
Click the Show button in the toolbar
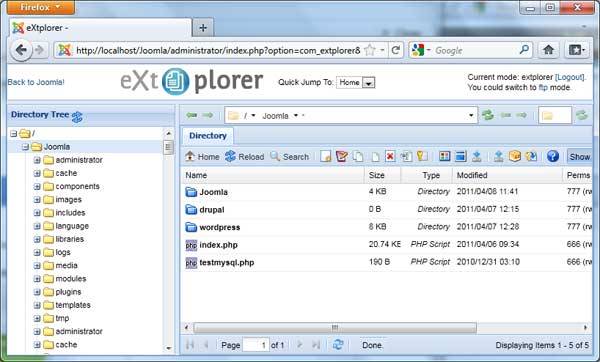point(579,157)
